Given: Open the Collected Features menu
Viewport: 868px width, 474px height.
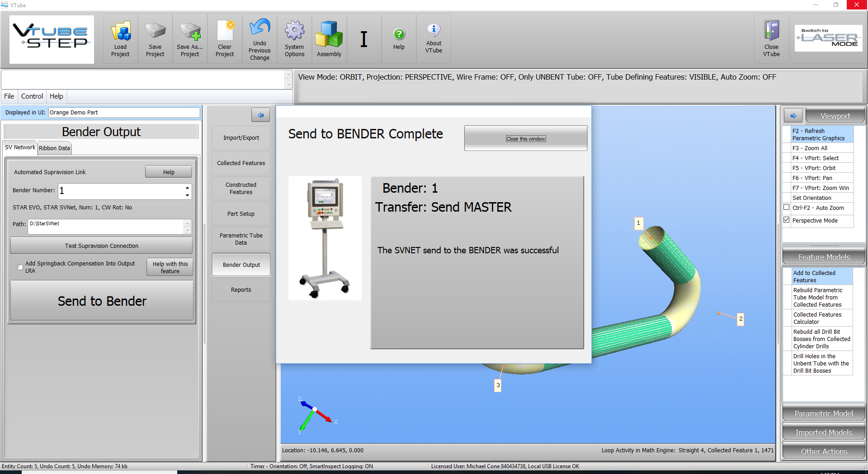Looking at the screenshot, I should pos(241,163).
